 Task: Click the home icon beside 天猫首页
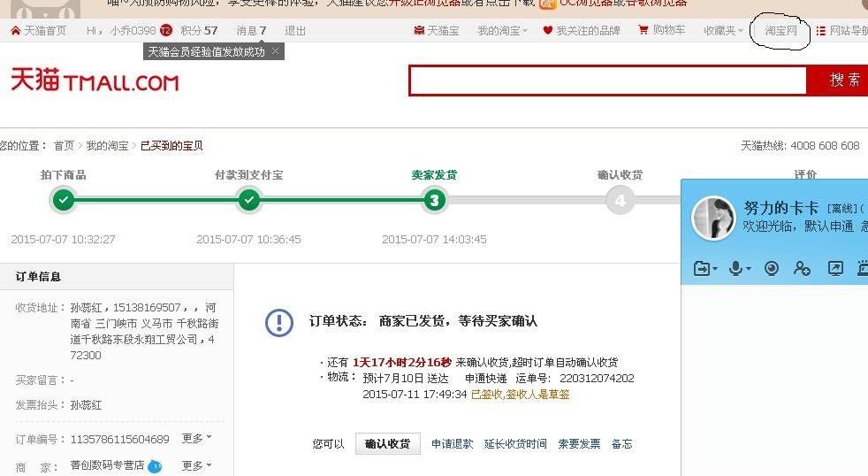(x=16, y=30)
